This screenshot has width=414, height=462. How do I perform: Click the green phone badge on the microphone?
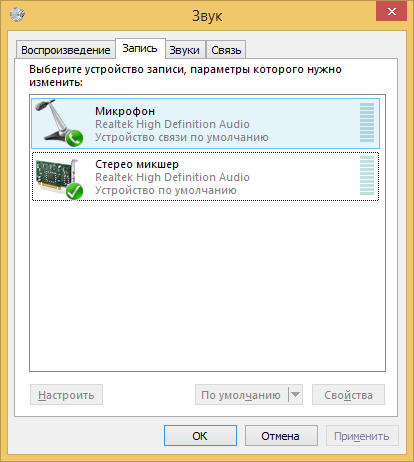coord(74,138)
